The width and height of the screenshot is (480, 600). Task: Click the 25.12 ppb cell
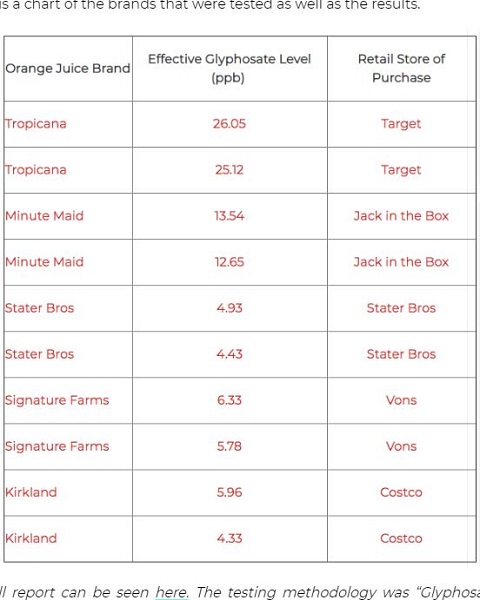[x=229, y=170]
